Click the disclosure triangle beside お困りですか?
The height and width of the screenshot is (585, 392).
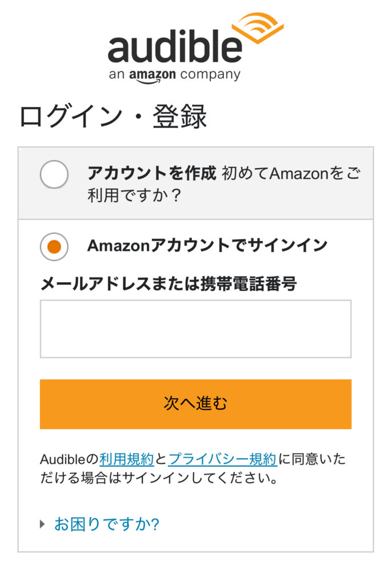[42, 524]
